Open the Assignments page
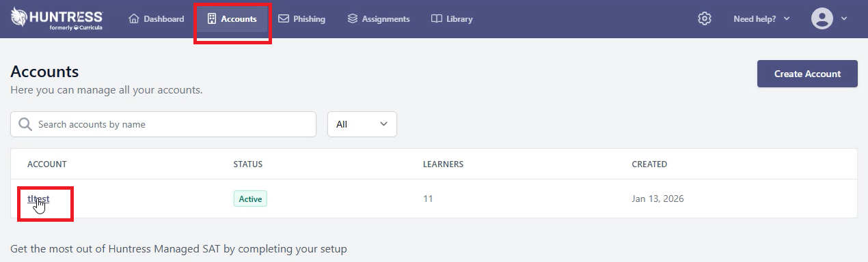 tap(379, 19)
